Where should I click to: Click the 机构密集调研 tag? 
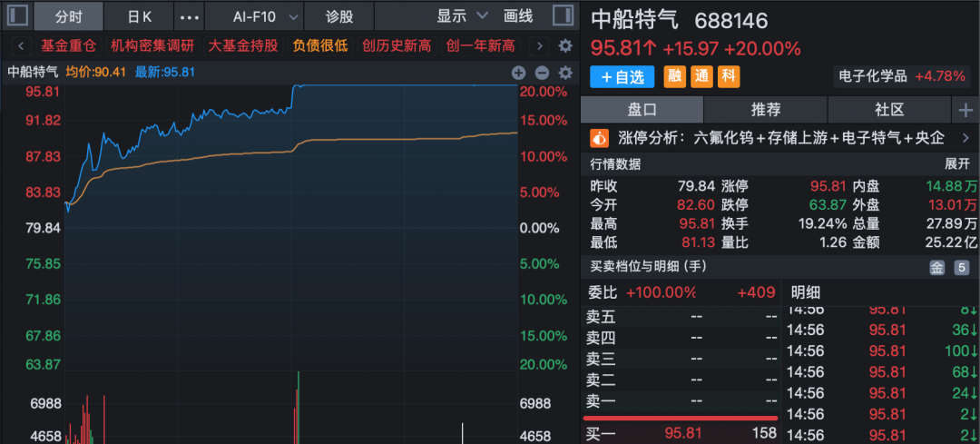click(152, 45)
